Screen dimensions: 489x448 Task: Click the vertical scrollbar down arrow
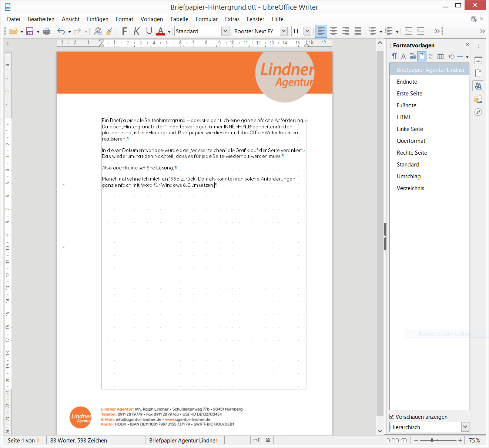tap(380, 431)
